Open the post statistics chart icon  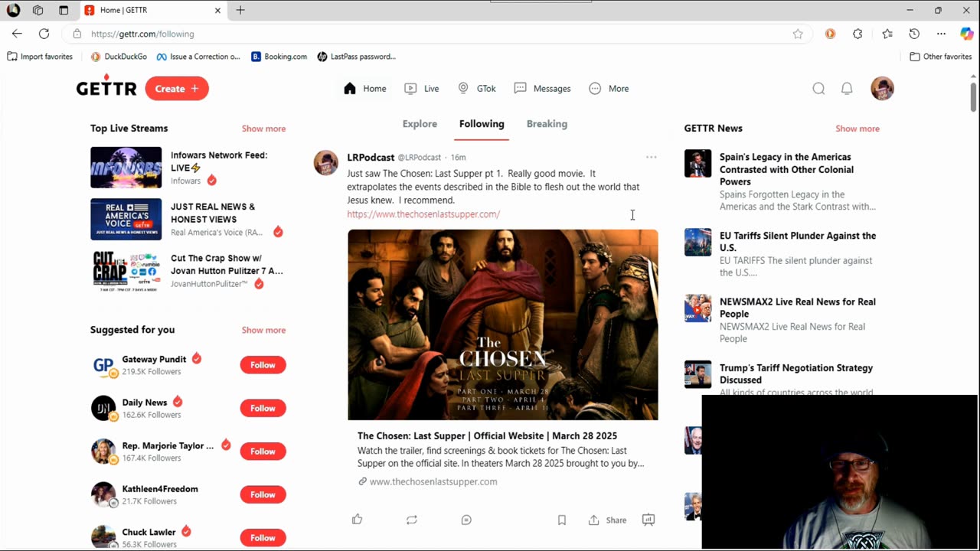(648, 520)
